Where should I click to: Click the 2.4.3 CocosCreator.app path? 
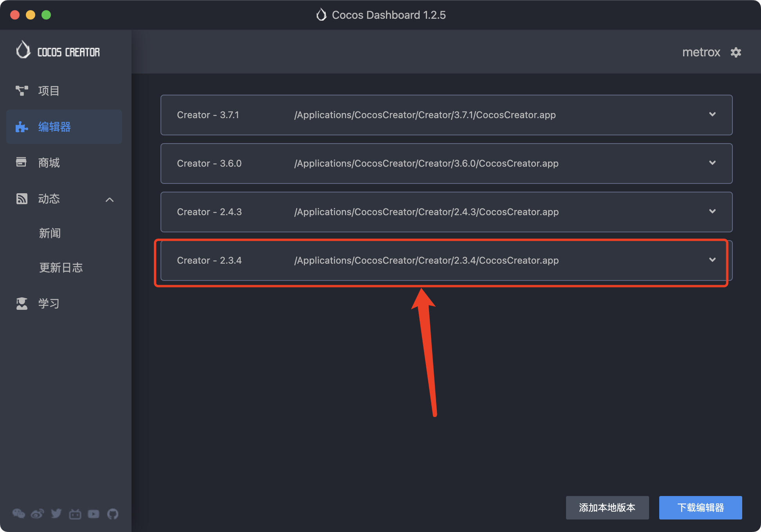[426, 212]
